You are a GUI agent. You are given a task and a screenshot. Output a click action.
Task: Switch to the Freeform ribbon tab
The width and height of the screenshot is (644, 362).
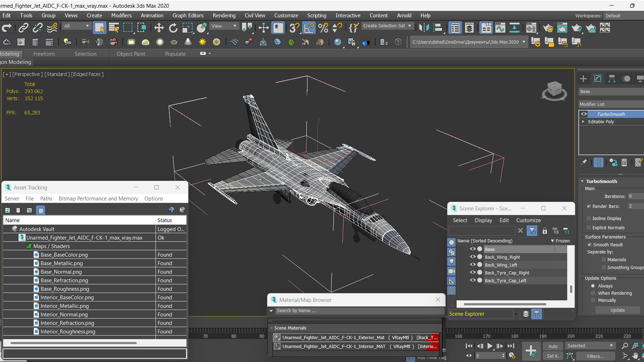click(x=44, y=54)
